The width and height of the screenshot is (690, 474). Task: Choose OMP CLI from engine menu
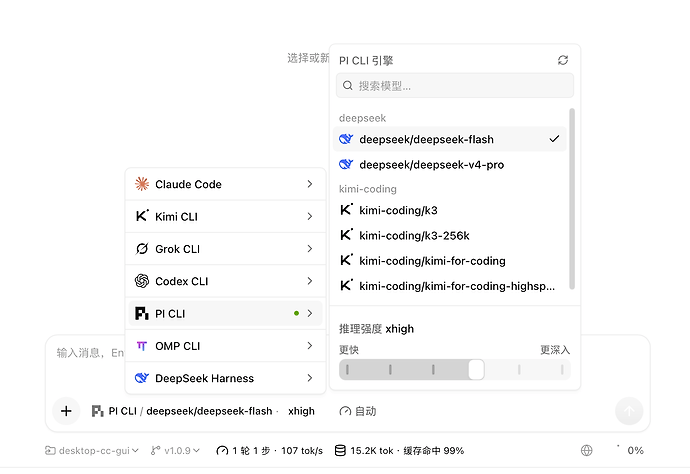pos(225,346)
